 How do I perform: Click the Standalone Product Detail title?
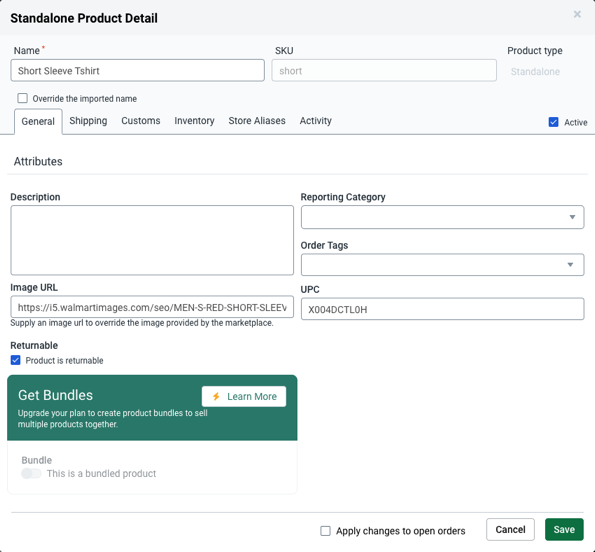84,18
